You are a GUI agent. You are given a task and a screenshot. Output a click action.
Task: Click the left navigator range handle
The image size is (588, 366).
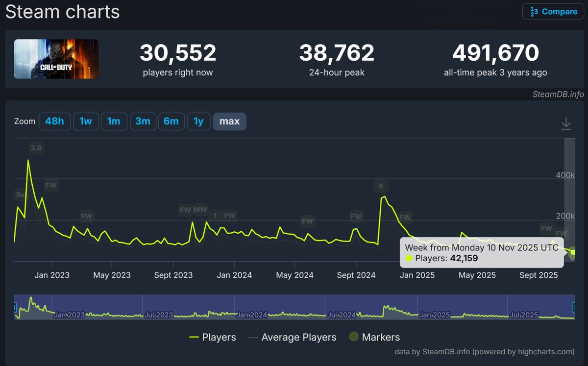pyautogui.click(x=14, y=307)
